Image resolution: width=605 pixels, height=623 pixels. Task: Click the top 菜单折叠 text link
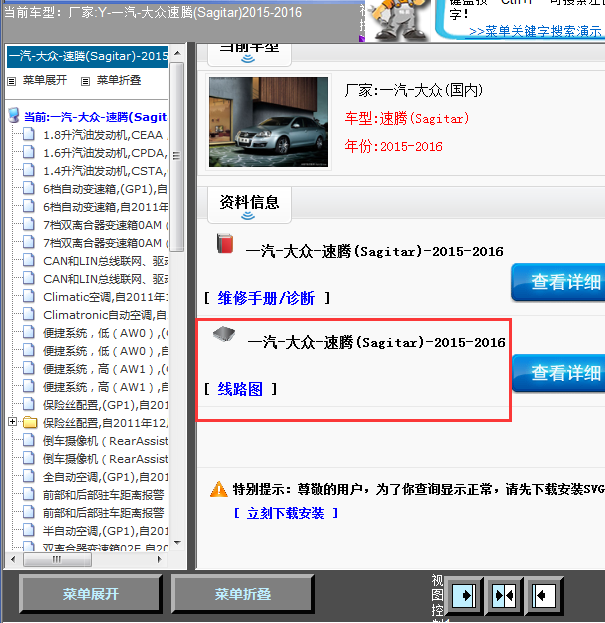tap(119, 80)
